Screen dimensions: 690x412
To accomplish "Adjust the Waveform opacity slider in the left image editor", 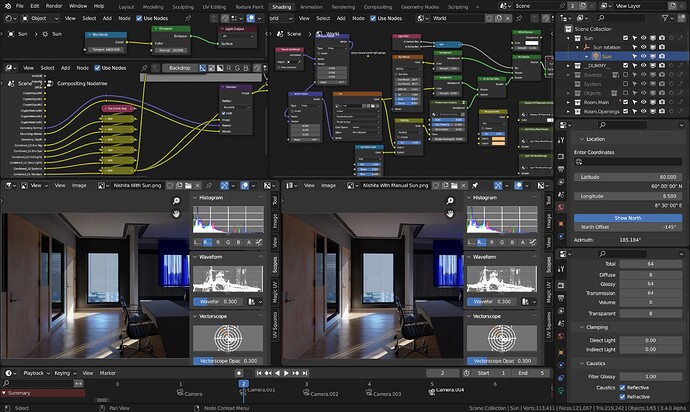I will (x=219, y=302).
